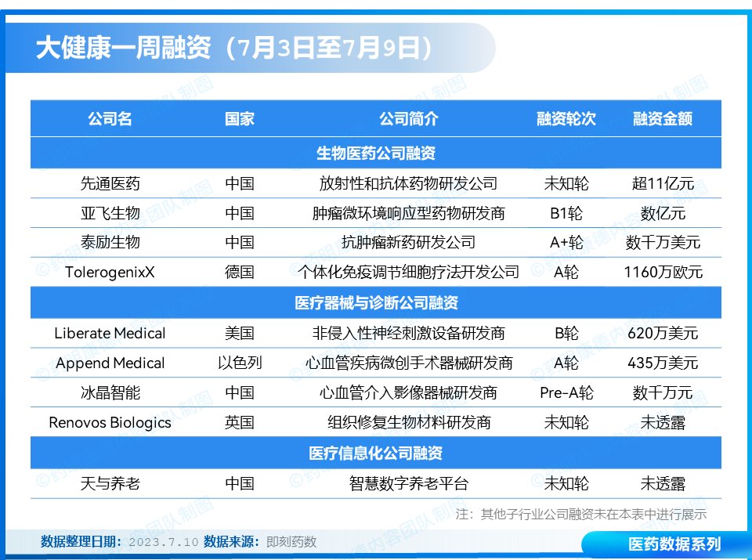Click the amount 435万美元

[663, 363]
